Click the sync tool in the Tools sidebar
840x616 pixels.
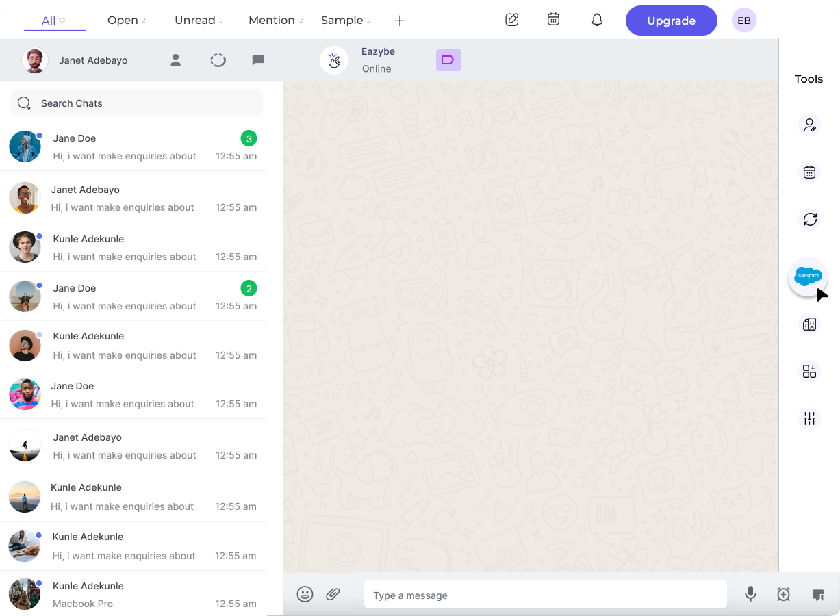point(810,220)
